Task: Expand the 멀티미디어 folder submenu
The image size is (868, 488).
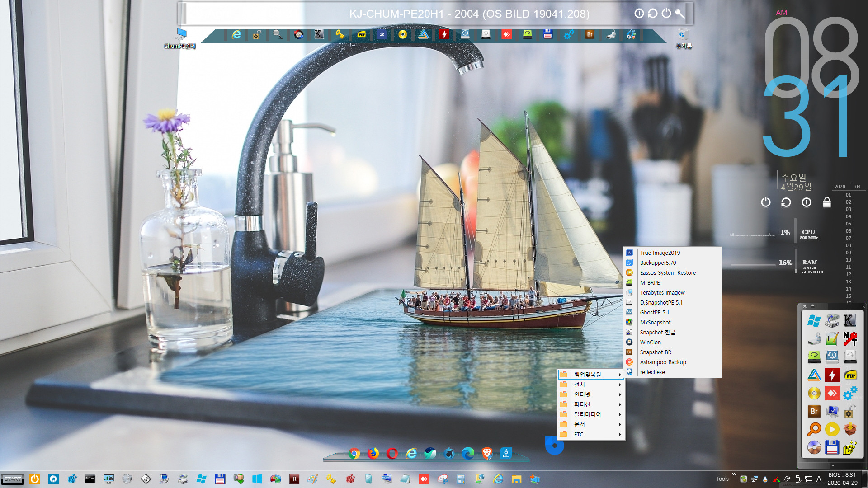Action: click(591, 414)
